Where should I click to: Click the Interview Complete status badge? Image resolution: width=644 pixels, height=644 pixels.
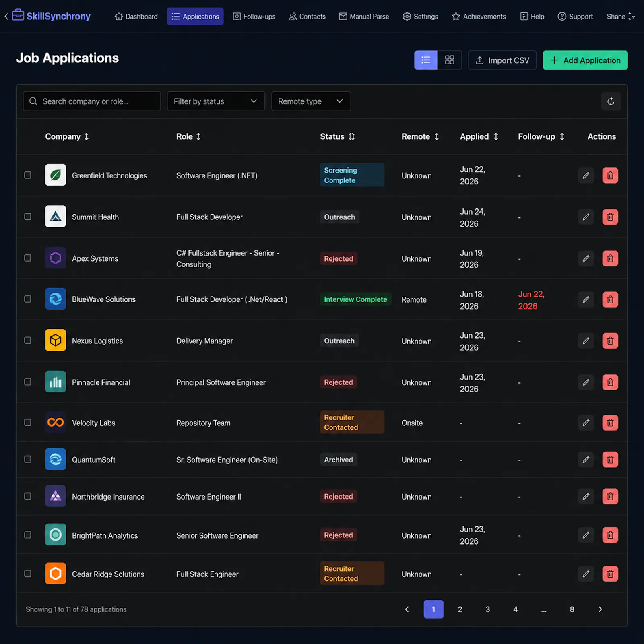pos(356,299)
